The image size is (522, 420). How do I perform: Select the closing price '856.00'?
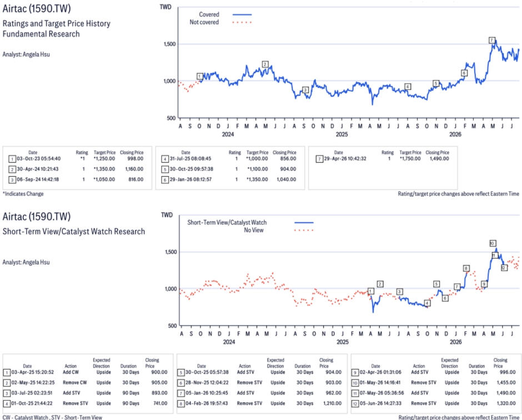click(x=288, y=158)
